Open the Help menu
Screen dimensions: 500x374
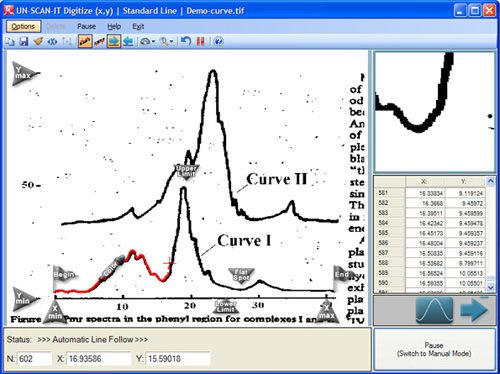pos(114,26)
